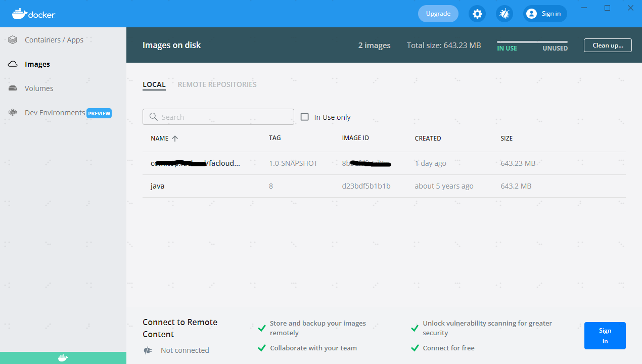Open Settings gear icon
This screenshot has height=364, width=642.
[477, 14]
